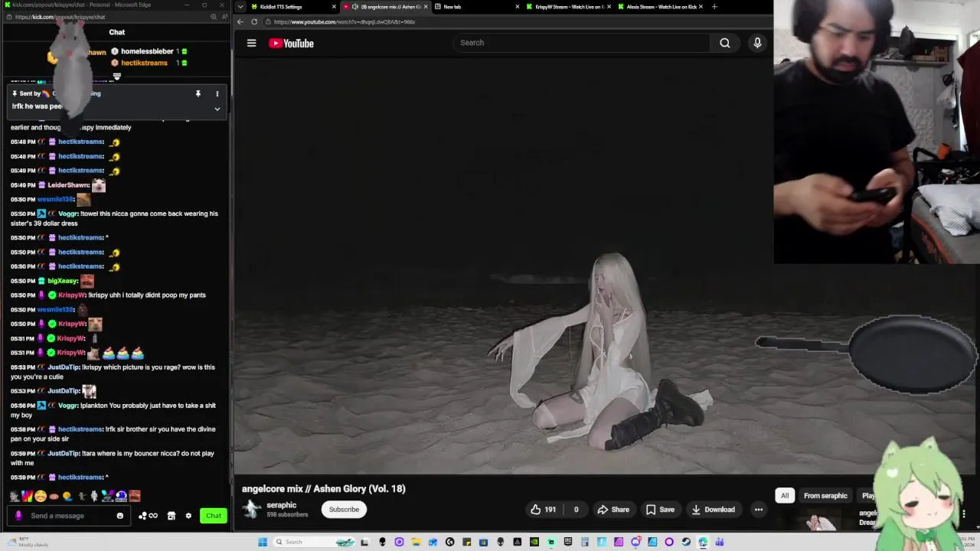Go back in the browser
This screenshot has height=551, width=980.
240,21
